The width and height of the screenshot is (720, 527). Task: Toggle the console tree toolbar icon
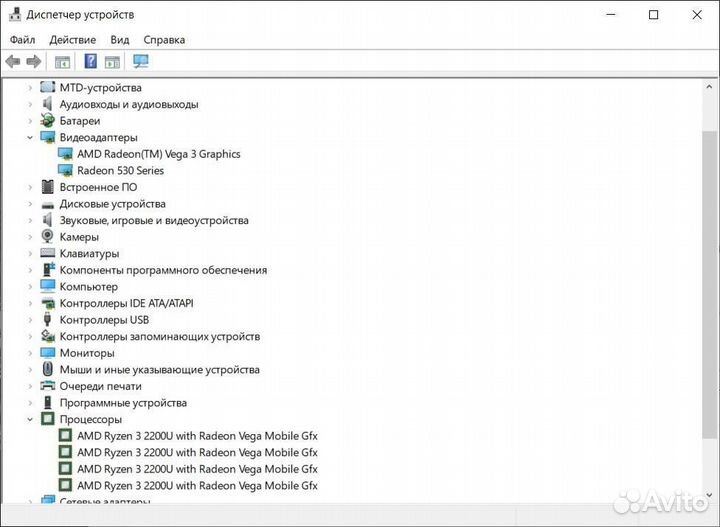(x=62, y=61)
